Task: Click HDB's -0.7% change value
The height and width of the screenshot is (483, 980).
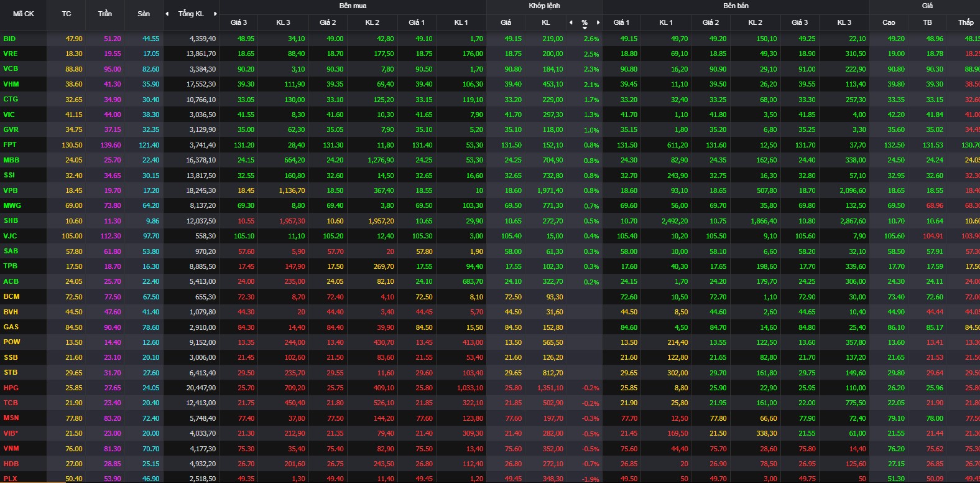Action: tap(591, 464)
